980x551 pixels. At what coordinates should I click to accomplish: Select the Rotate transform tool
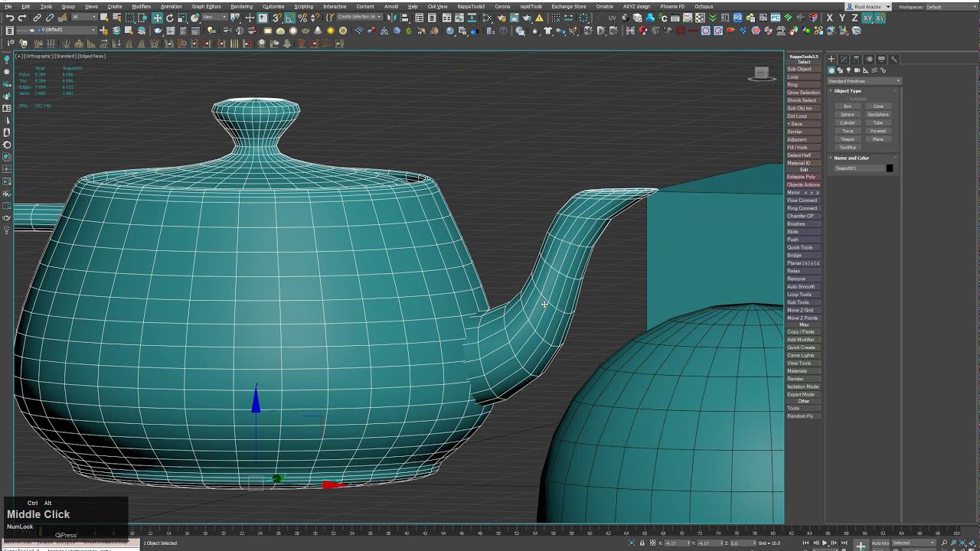point(169,18)
